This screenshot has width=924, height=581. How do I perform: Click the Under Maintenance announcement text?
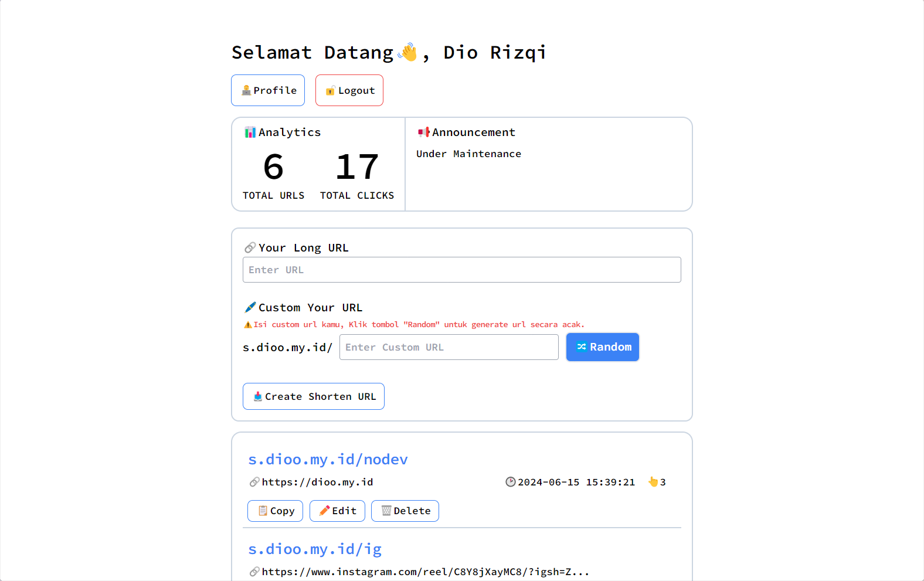468,154
